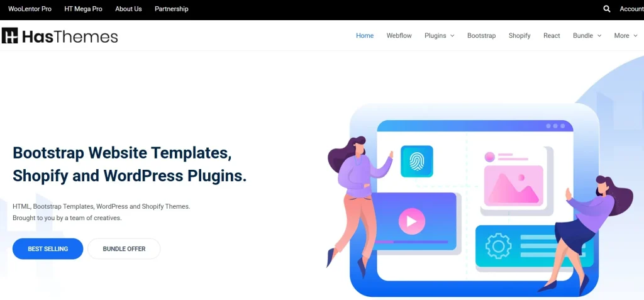Click the HasThemes logo
The image size is (644, 300).
[x=60, y=36]
